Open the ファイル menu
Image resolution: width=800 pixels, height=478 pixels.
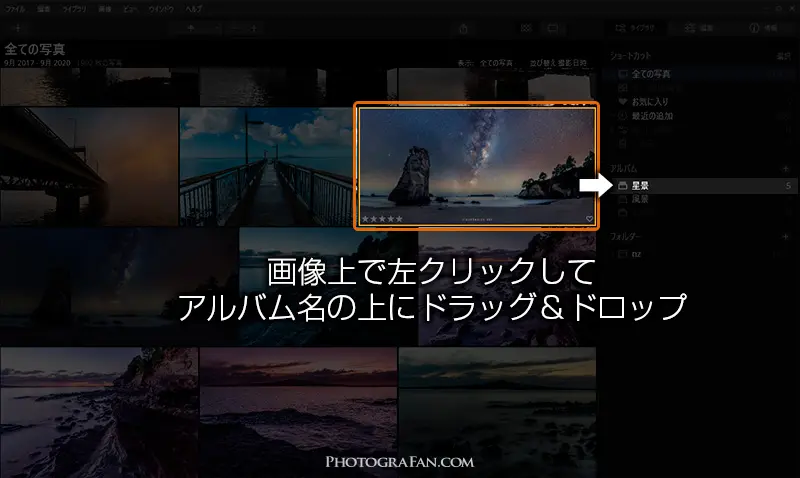pos(15,9)
